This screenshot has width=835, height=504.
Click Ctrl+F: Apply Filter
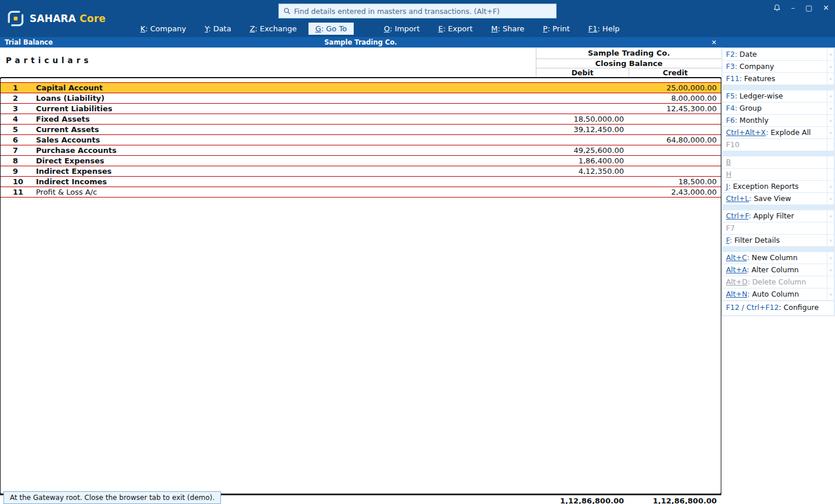(x=775, y=216)
